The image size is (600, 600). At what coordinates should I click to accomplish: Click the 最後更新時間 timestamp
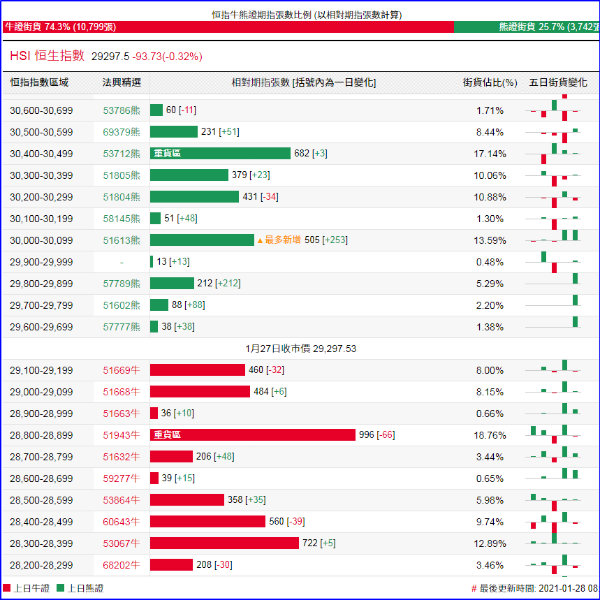click(x=535, y=588)
